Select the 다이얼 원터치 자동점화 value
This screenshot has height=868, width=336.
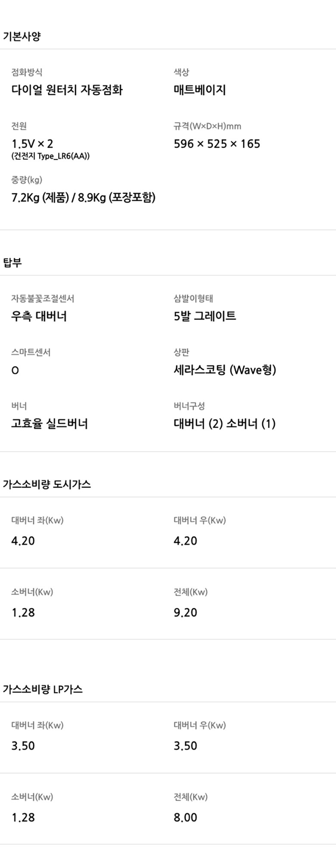click(x=67, y=90)
